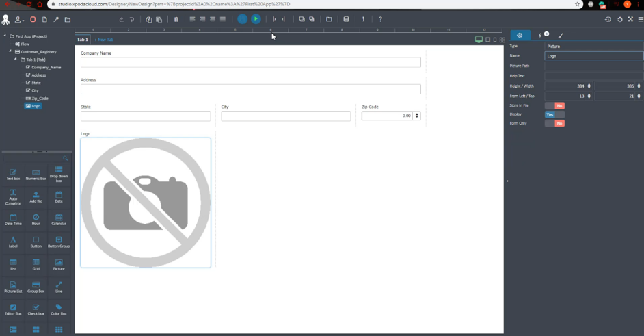Switch to Tab 1 on canvas

83,40
